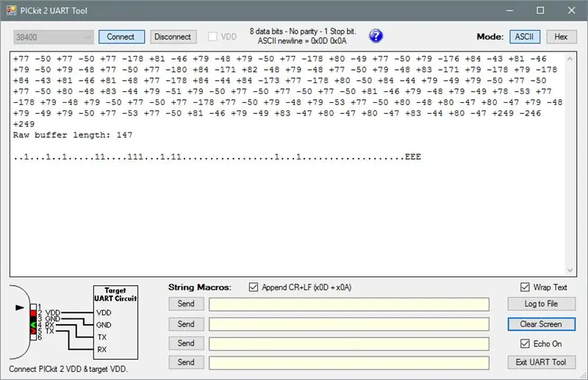
Task: Toggle the Wrap Text checkbox
Action: tap(525, 287)
